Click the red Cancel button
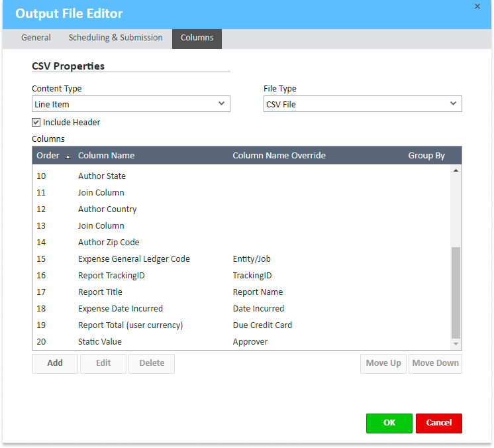Viewport: 494px width, 448px height. (438, 423)
